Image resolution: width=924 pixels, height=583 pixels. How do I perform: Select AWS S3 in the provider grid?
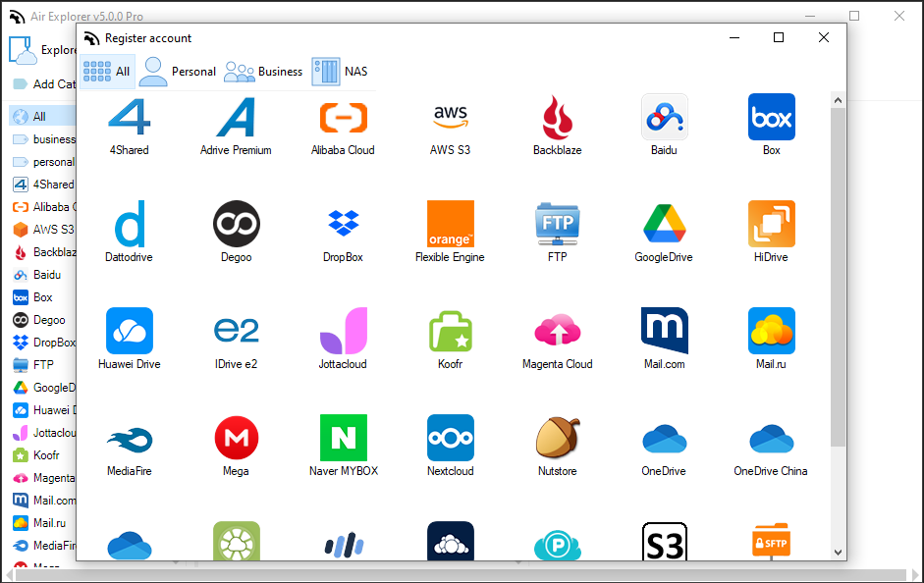450,118
